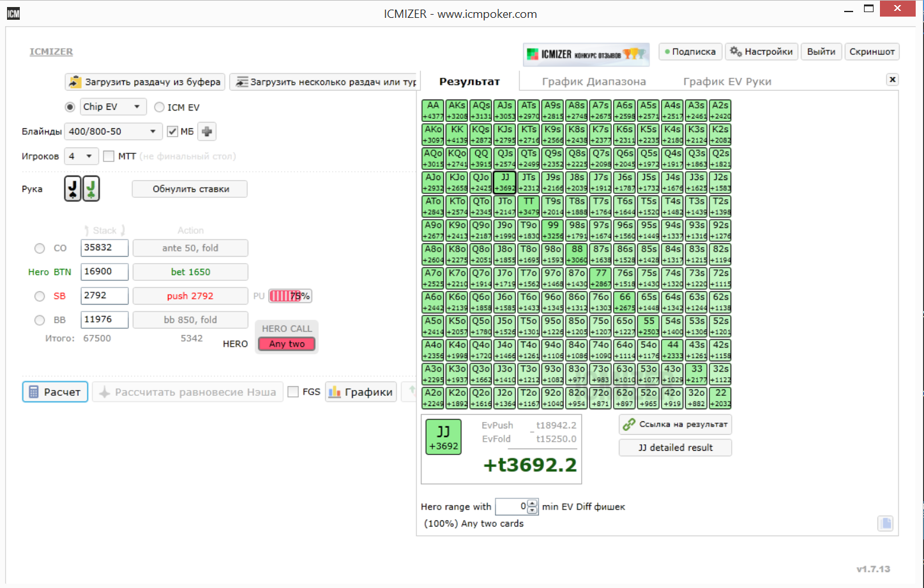Select the A2s hand cell
The width and height of the screenshot is (924, 588).
(x=721, y=110)
